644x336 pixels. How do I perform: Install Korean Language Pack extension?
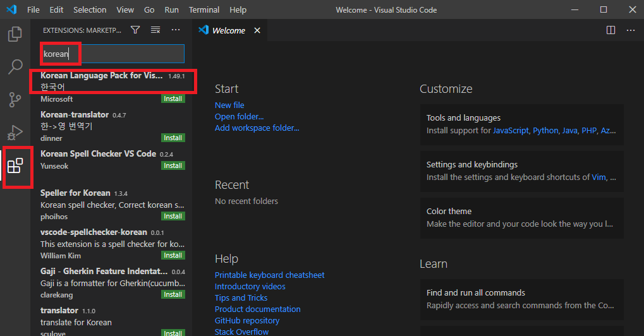(173, 99)
